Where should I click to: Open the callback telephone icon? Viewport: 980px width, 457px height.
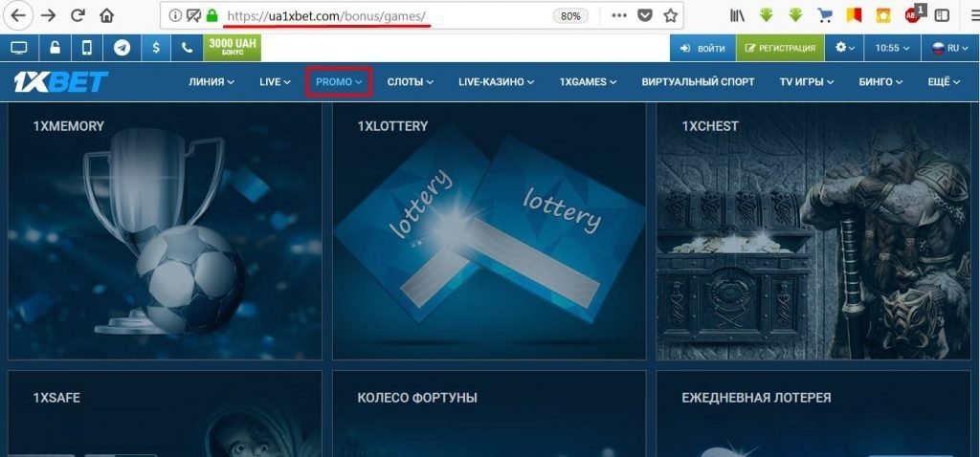pyautogui.click(x=187, y=48)
